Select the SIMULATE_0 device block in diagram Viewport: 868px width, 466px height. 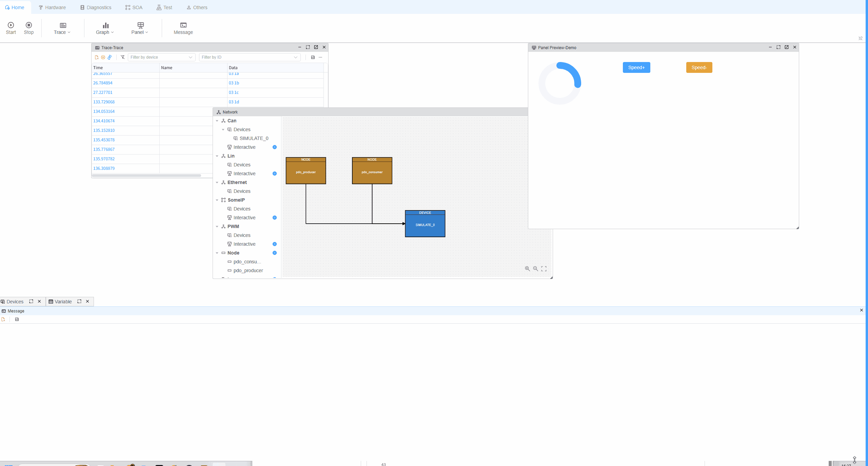point(425,225)
